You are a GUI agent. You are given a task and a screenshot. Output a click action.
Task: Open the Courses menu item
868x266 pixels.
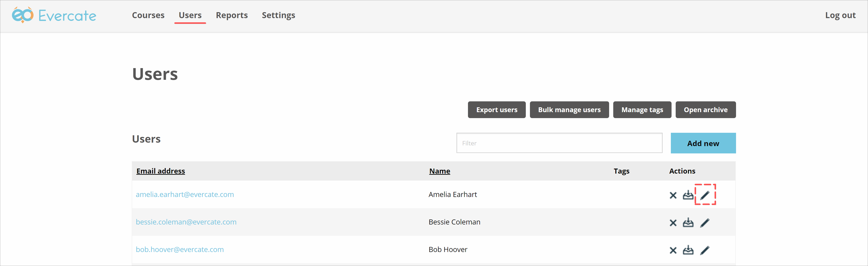pyautogui.click(x=148, y=15)
